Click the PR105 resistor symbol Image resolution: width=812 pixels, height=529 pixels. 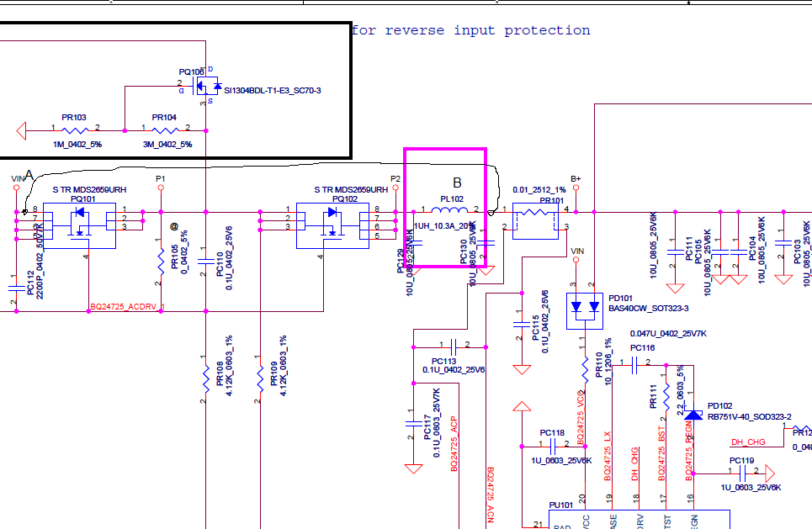tap(161, 261)
